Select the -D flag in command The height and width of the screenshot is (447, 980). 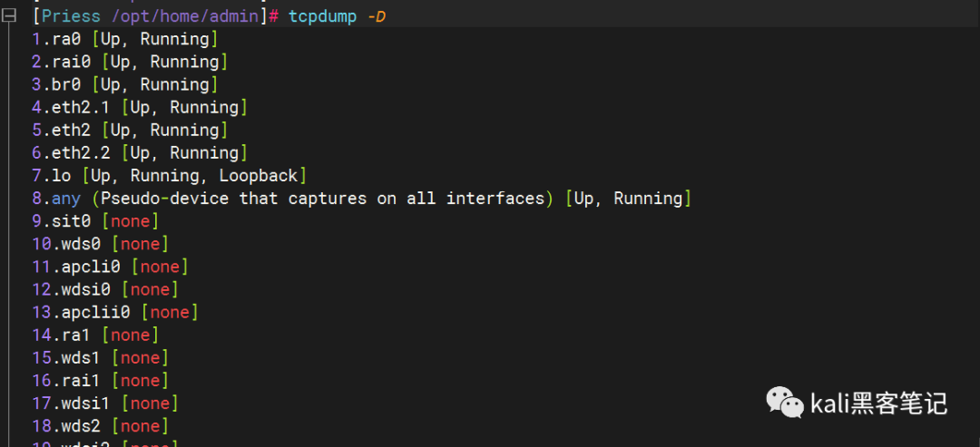click(x=377, y=16)
